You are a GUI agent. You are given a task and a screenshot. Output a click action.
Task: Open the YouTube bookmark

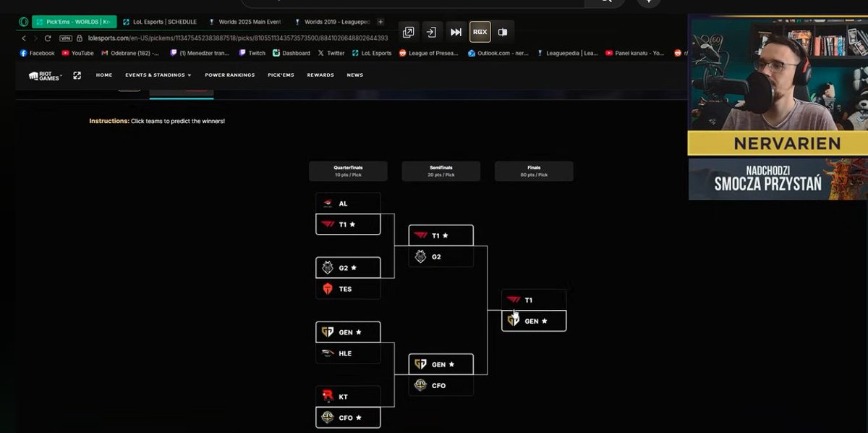[78, 53]
